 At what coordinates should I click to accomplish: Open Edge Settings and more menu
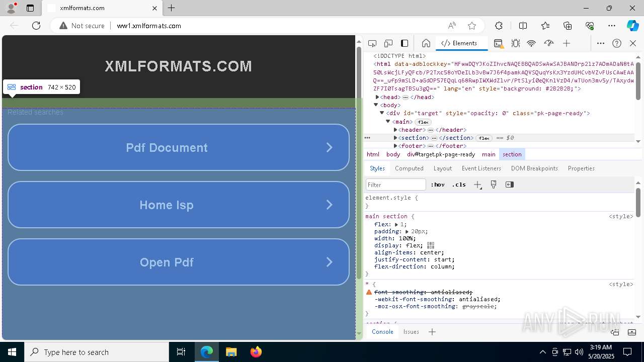(x=612, y=26)
